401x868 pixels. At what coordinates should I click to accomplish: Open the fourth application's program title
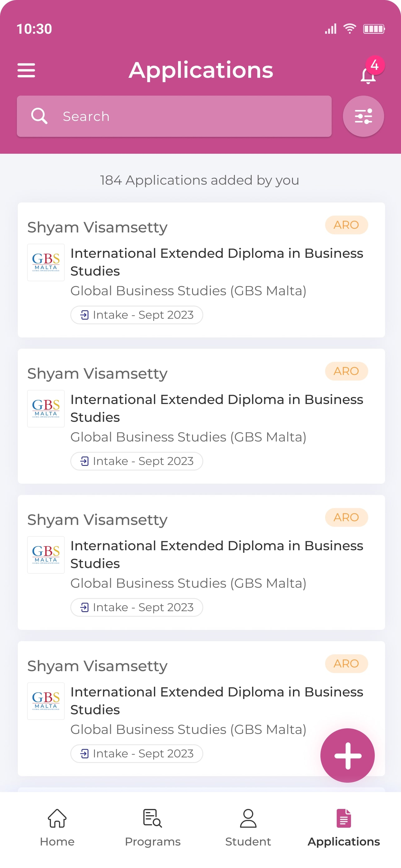(216, 701)
